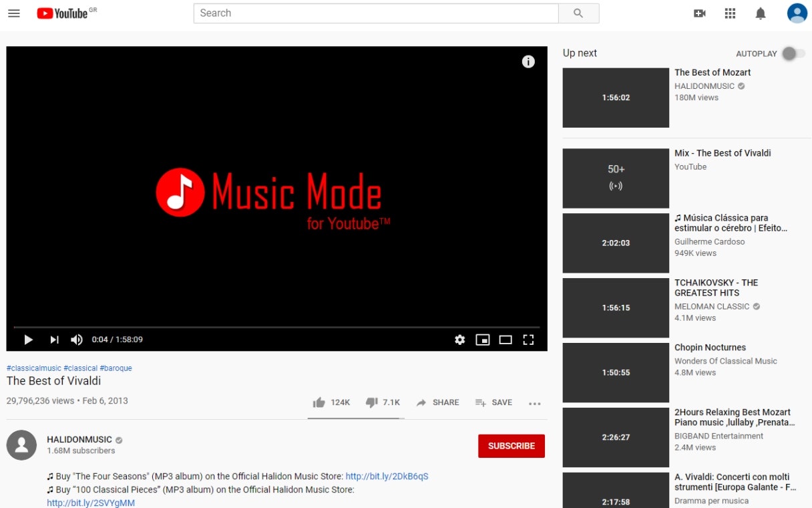Click the video creation camera icon

tap(699, 13)
